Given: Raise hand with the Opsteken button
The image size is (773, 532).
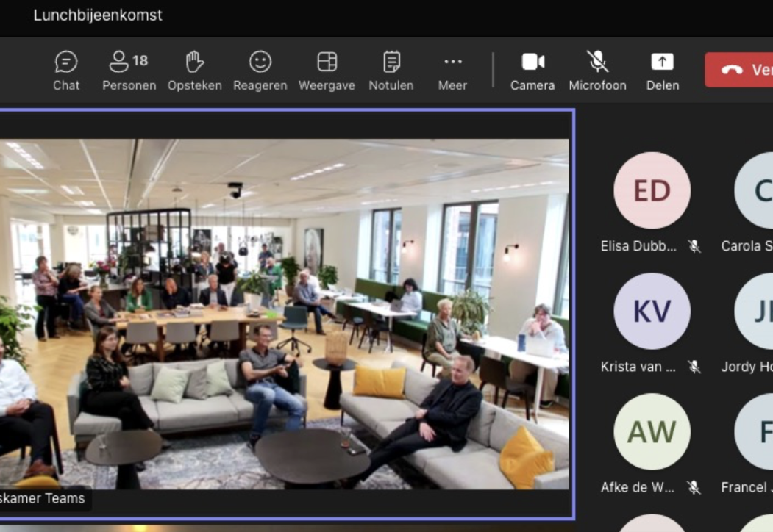Looking at the screenshot, I should pyautogui.click(x=194, y=71).
